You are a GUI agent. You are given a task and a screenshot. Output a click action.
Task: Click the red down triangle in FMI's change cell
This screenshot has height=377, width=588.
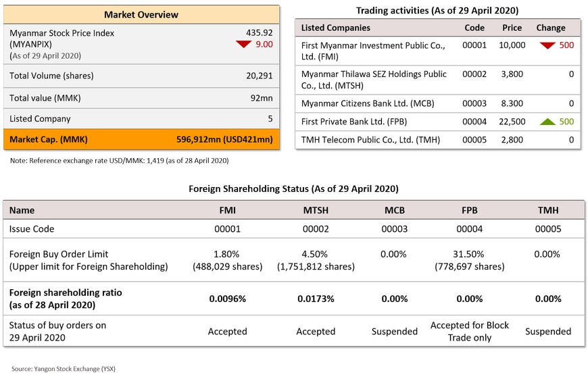pyautogui.click(x=547, y=45)
